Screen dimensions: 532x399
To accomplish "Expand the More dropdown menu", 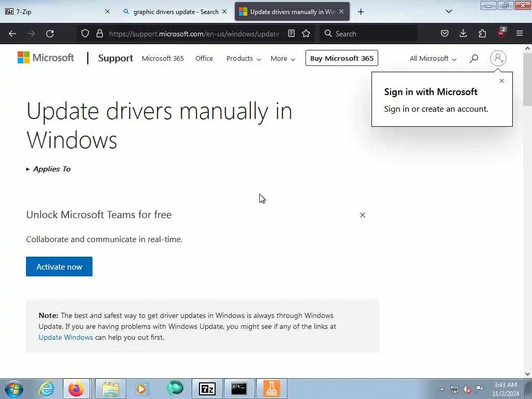I will 283,58.
